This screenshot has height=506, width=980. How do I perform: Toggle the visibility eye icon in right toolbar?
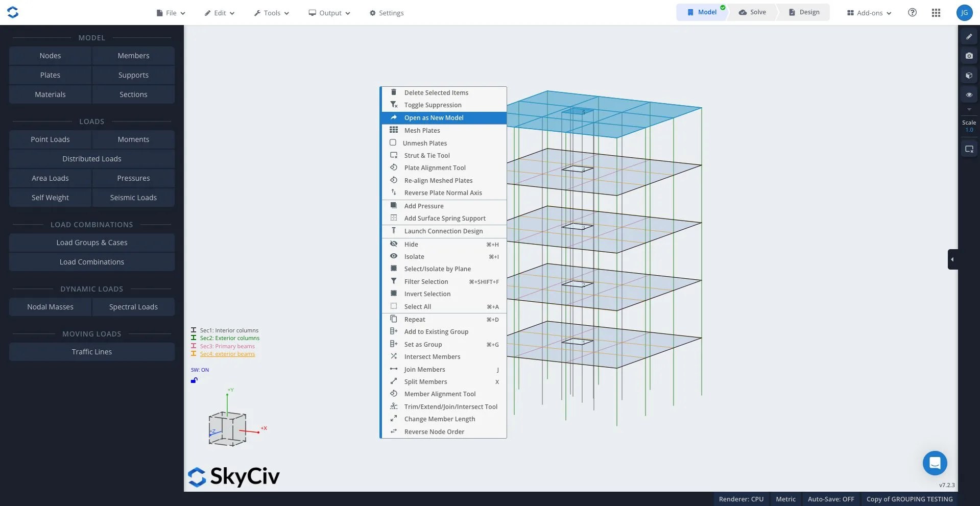[x=969, y=95]
